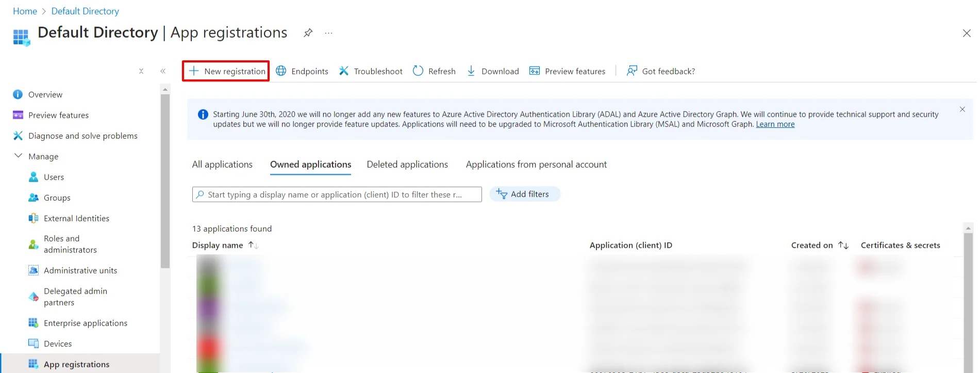Switch to Owned applications tab
980x373 pixels.
311,165
